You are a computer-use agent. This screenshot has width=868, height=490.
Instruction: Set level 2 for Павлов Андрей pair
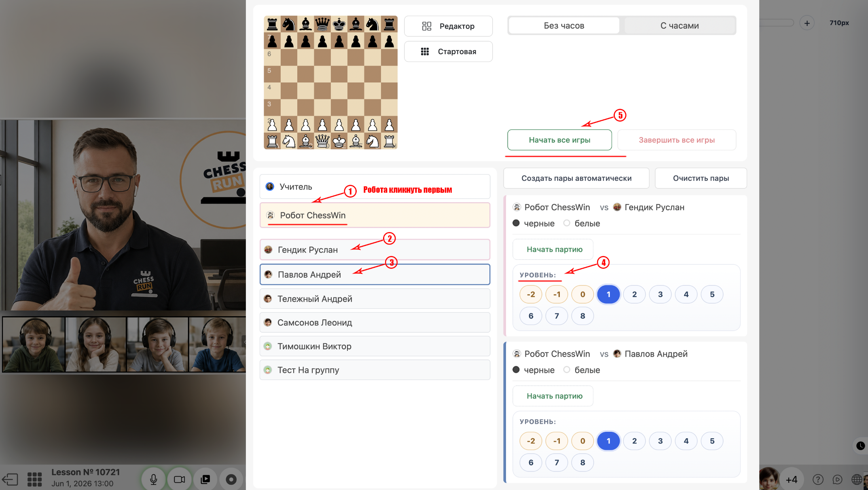[634, 441]
